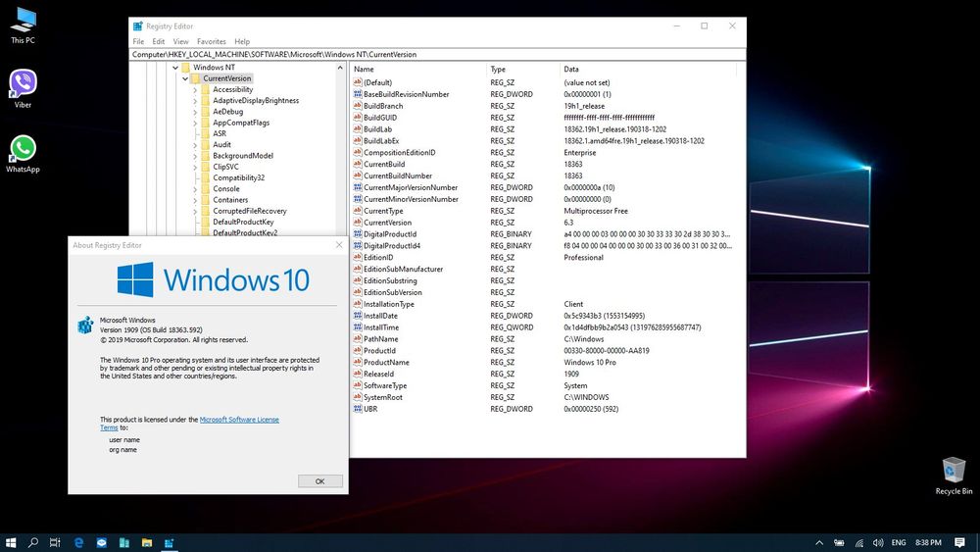Select the AeDebug key folder
This screenshot has width=980, height=552.
tap(205, 112)
